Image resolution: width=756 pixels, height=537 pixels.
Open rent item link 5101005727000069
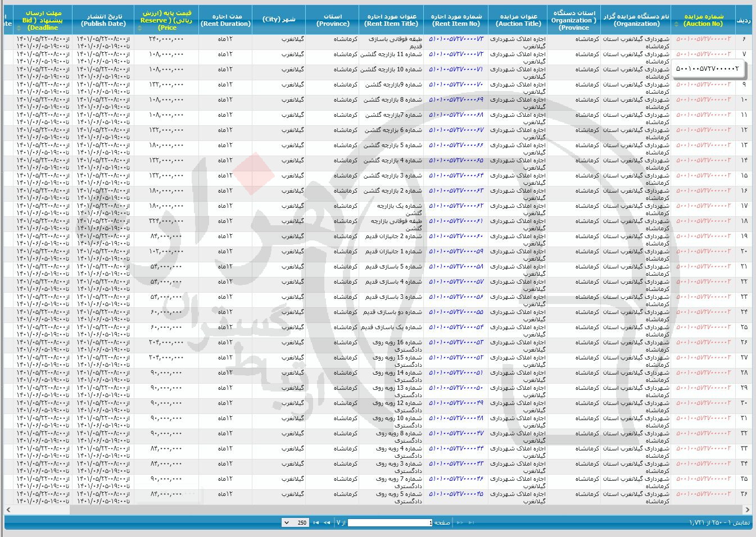456,99
